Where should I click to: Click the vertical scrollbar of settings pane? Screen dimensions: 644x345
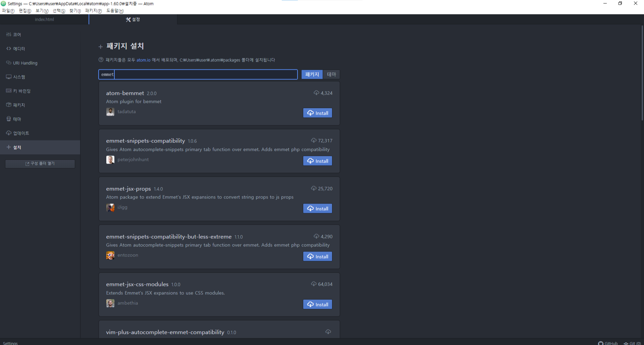coord(642,73)
